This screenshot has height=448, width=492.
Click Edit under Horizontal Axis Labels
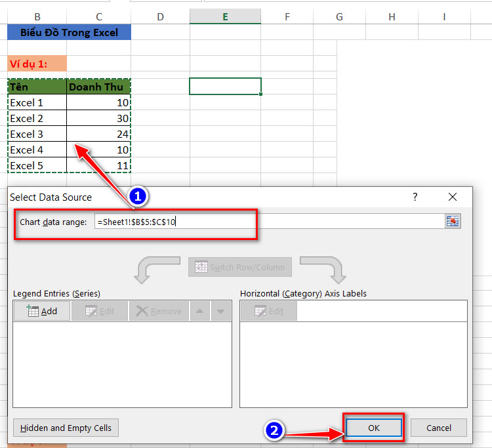pyautogui.click(x=268, y=311)
